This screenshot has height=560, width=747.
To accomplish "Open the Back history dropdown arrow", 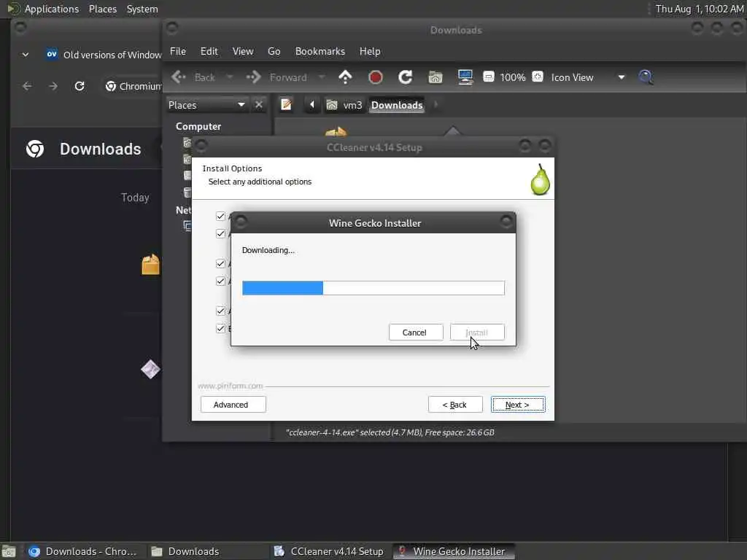I will 230,77.
